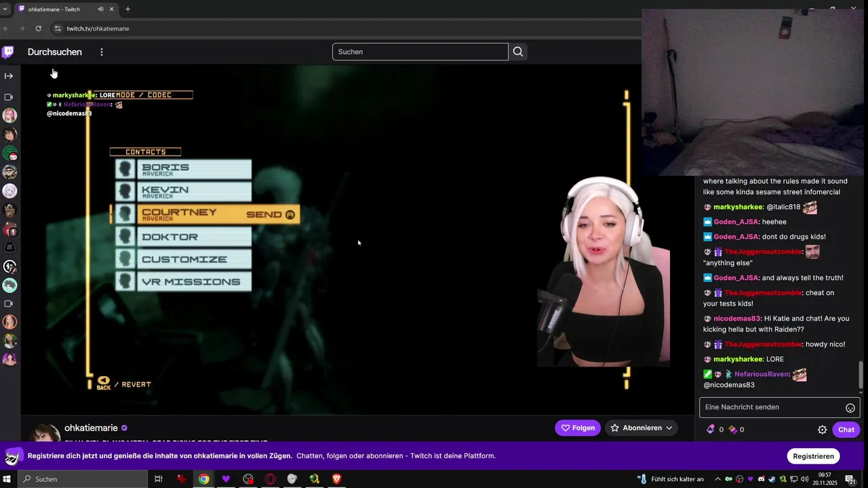Focus the Suchen search field

pos(420,52)
